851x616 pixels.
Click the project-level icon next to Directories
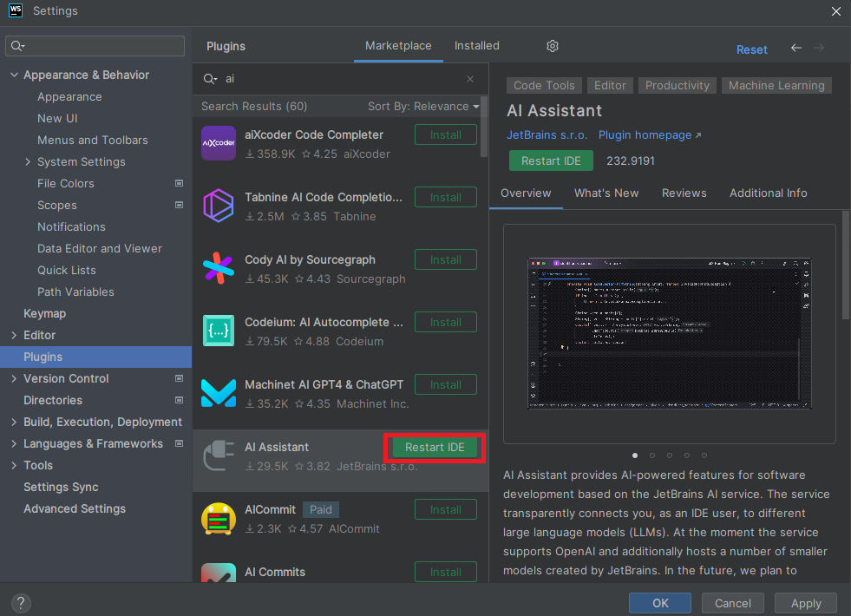[179, 400]
